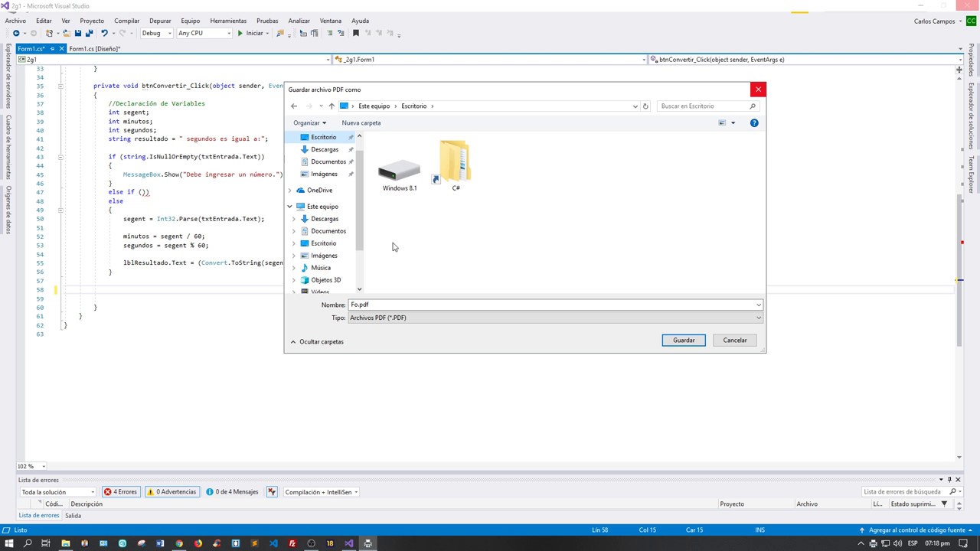Click the Buscar en Escritorio search box
Viewport: 980px width, 551px height.
[x=708, y=106]
